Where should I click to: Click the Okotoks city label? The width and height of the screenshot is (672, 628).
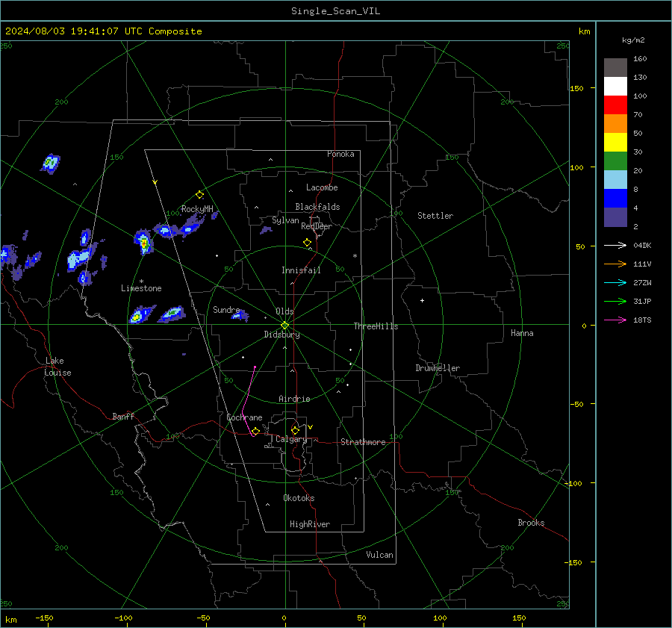point(299,498)
